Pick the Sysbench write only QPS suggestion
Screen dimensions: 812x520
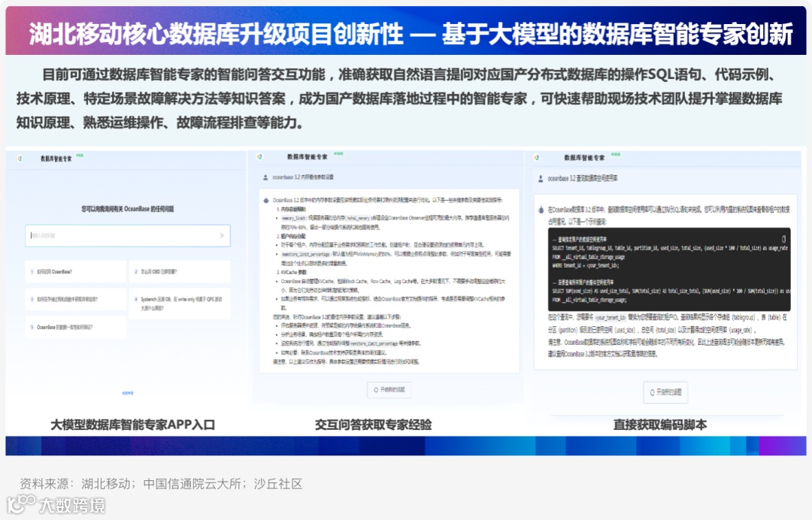click(180, 303)
